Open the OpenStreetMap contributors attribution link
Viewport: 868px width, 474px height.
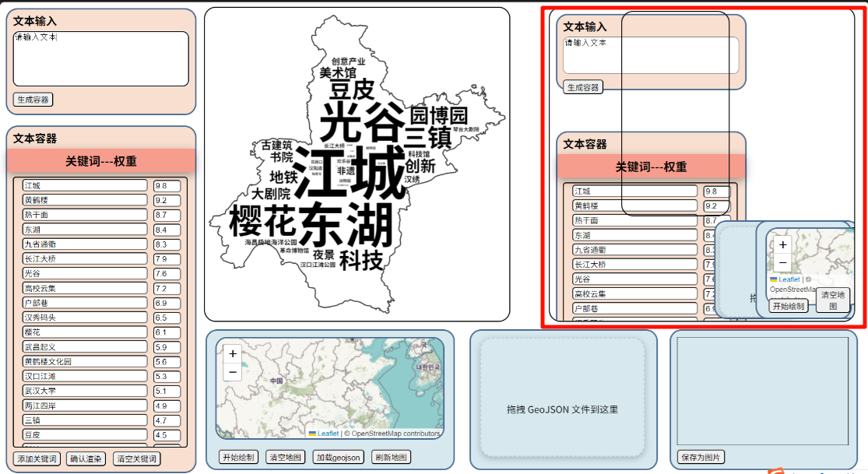[395, 434]
